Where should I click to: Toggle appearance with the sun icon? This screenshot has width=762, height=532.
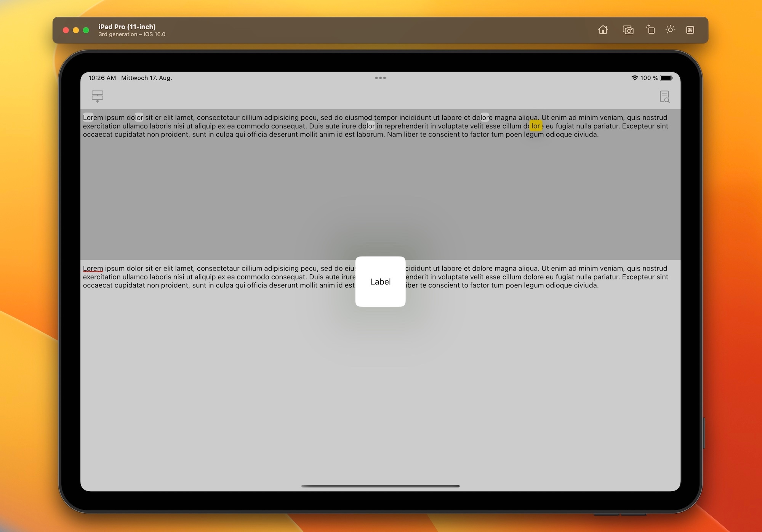(670, 29)
